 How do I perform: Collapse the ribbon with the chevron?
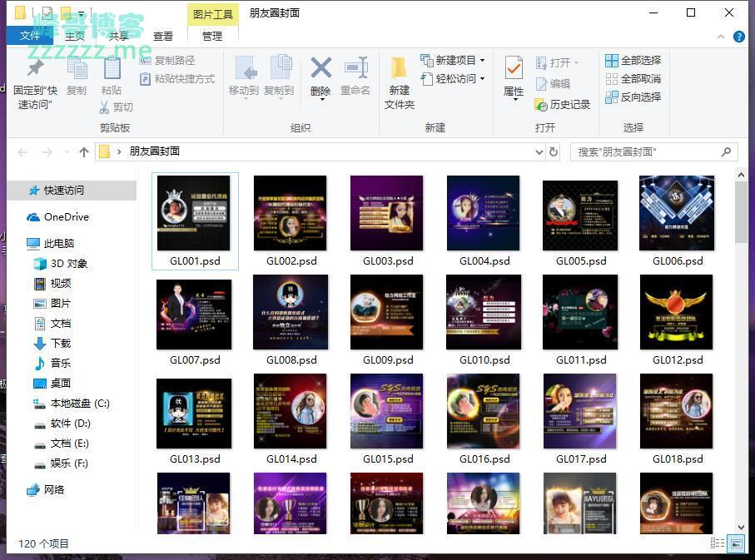722,37
